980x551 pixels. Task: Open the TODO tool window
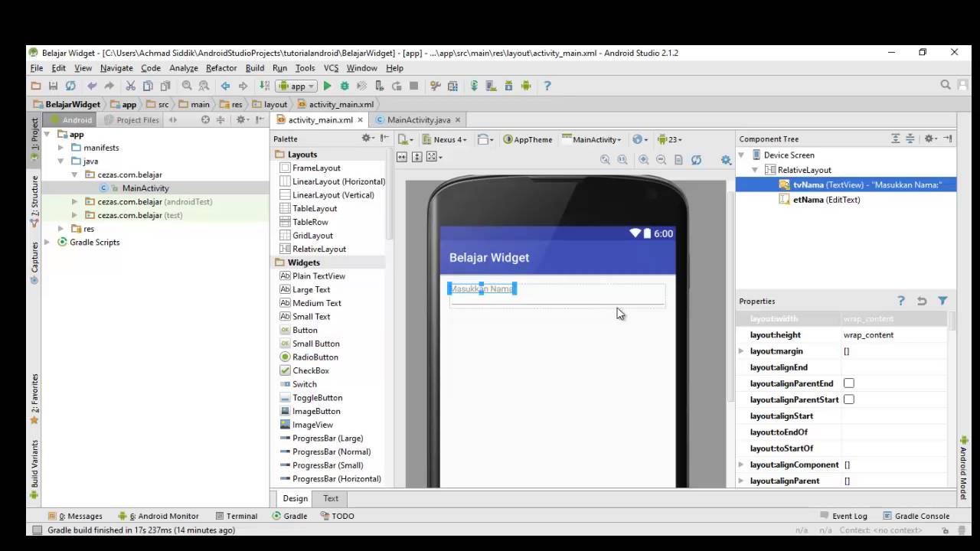[337, 516]
